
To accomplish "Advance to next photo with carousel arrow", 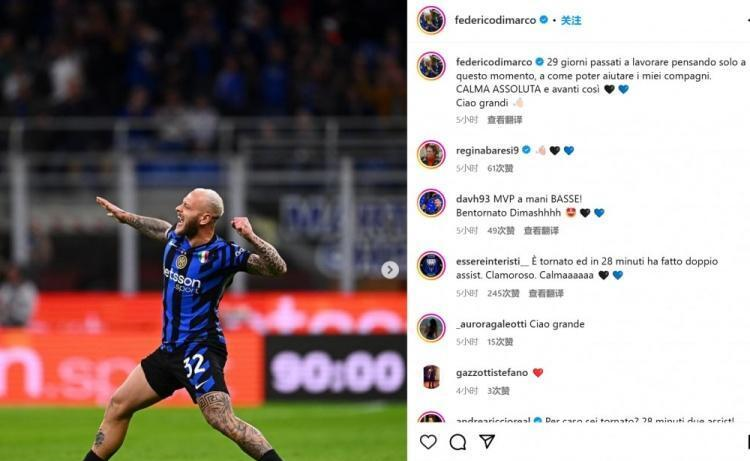I will (390, 270).
